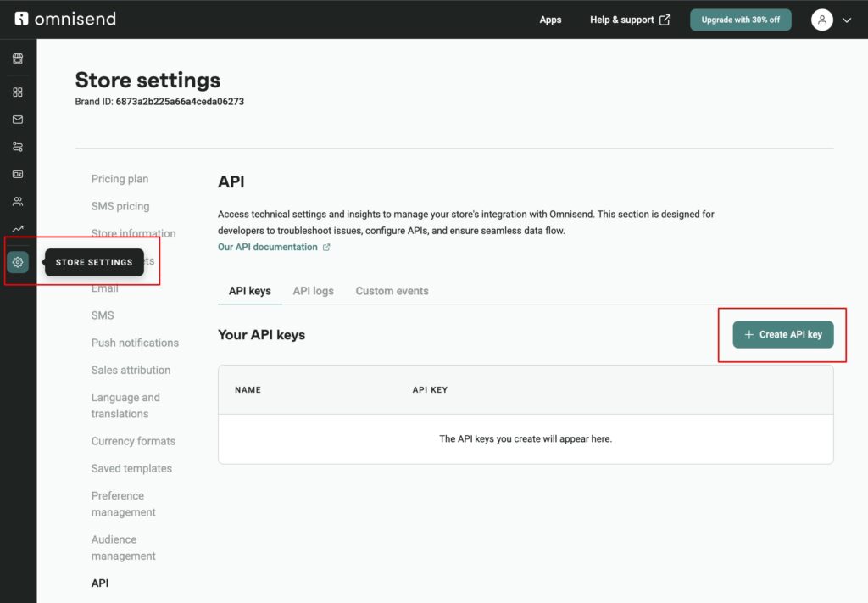
Task: Open the Custom events tab
Action: click(x=392, y=290)
